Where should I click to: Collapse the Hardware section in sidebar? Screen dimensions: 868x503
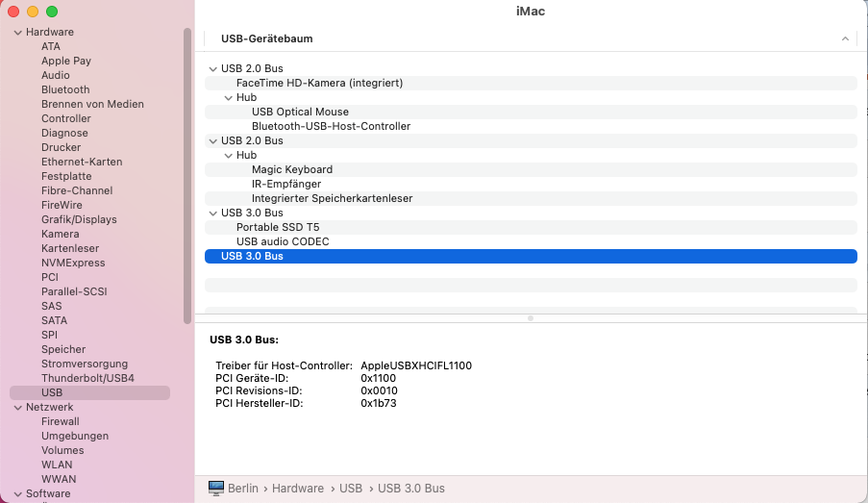click(x=17, y=32)
